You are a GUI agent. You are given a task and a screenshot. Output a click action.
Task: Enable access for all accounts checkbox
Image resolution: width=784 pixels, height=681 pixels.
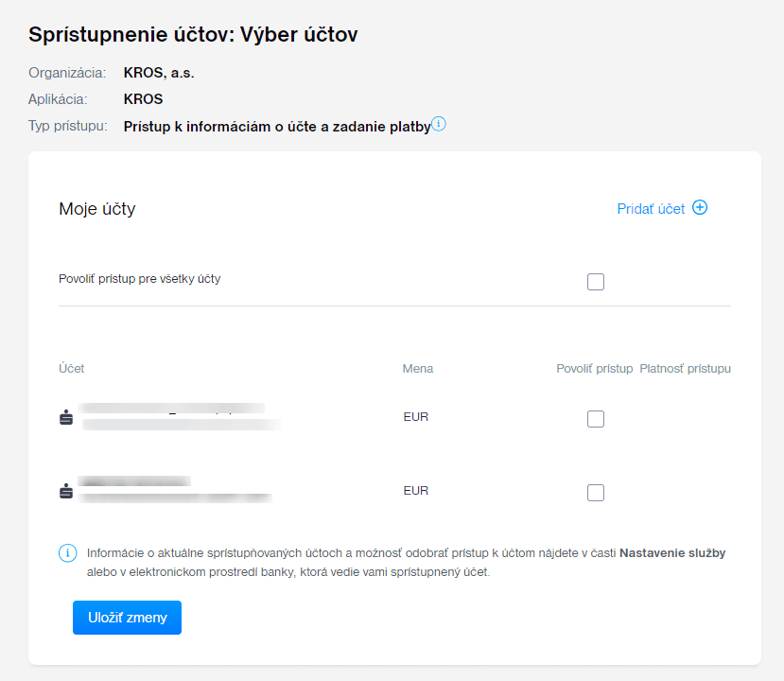(x=596, y=282)
